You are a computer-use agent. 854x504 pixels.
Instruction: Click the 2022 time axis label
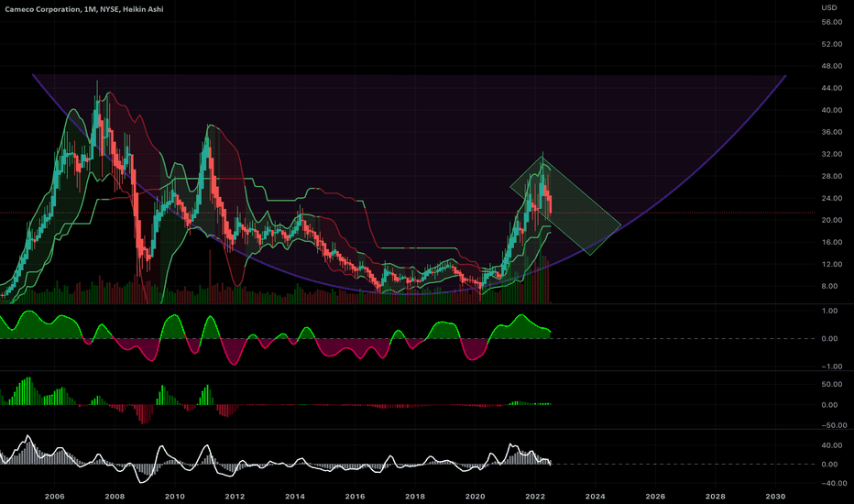point(535,497)
